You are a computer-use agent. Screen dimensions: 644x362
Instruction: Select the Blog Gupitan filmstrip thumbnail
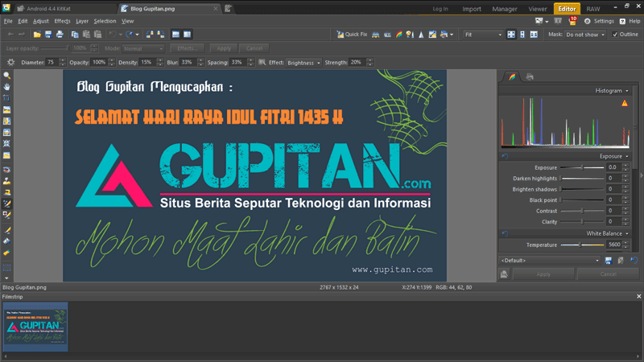[35, 327]
